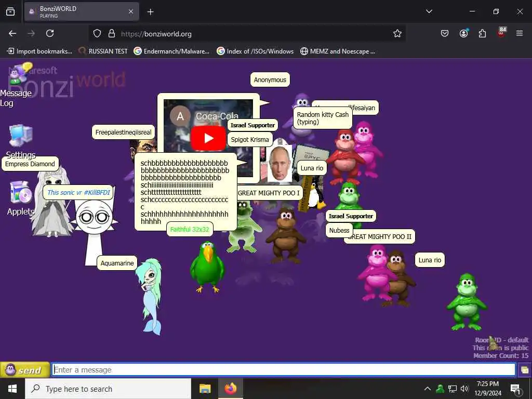
Task: Play the Coca-Cola YouTube video
Action: tap(208, 138)
